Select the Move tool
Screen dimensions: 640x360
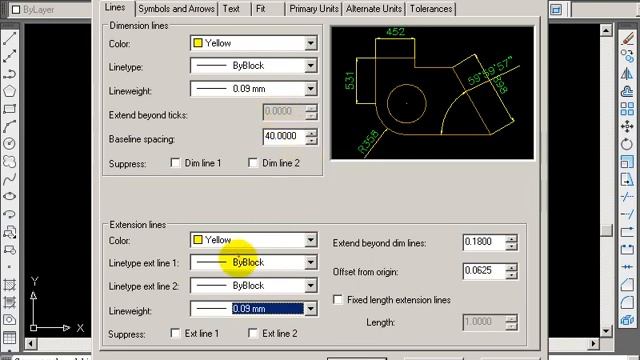pos(627,127)
